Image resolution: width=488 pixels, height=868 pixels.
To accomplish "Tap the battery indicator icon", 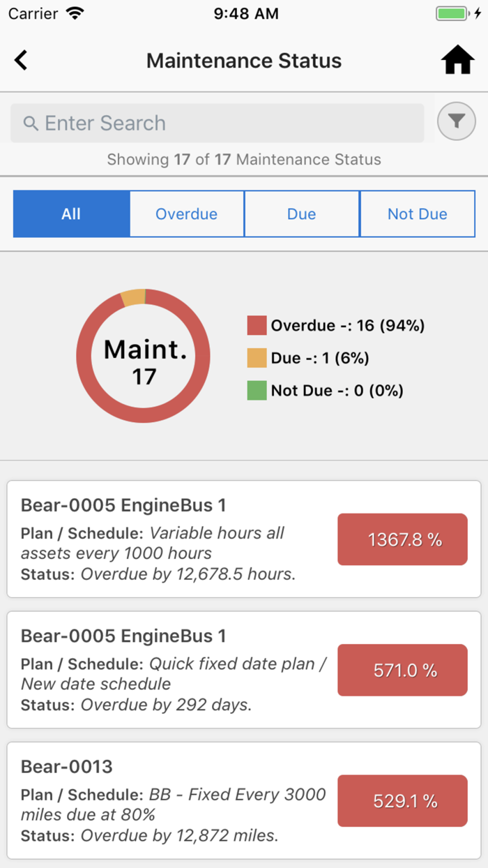I will point(454,13).
